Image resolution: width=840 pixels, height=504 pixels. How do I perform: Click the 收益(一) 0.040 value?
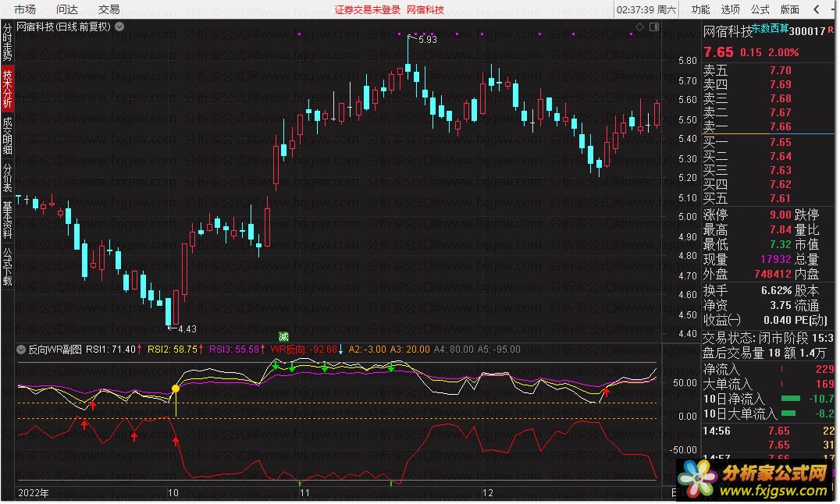(778, 321)
